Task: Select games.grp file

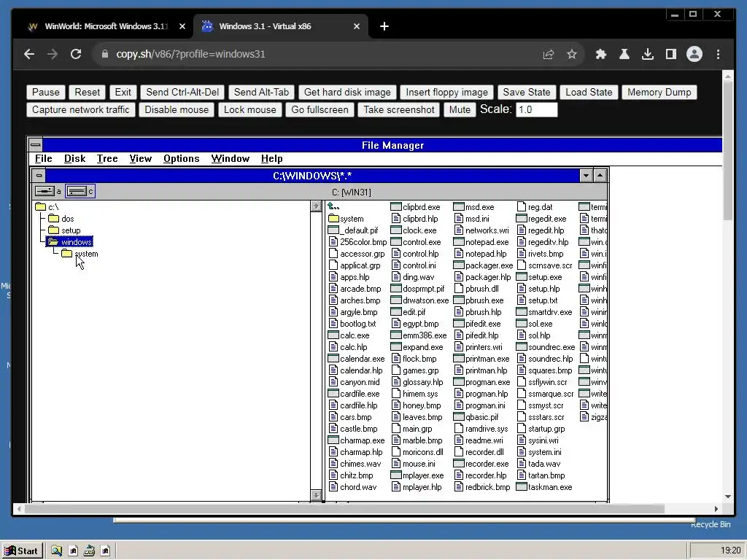Action: click(415, 370)
